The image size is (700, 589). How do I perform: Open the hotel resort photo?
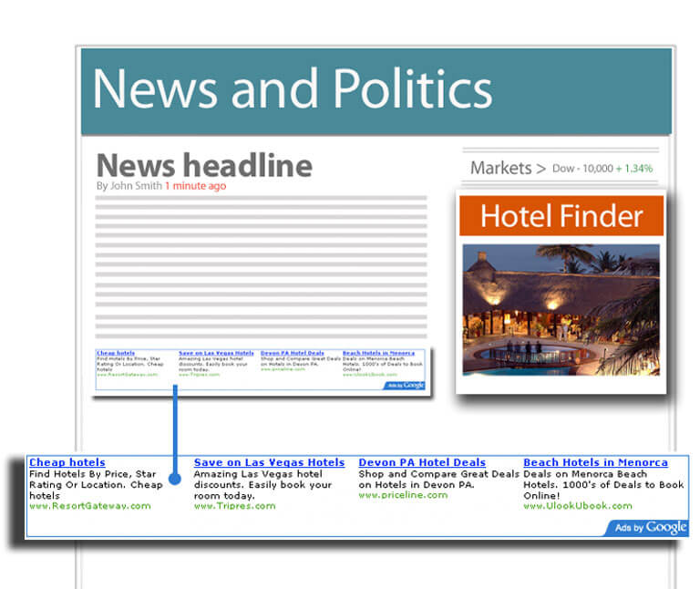pyautogui.click(x=561, y=309)
